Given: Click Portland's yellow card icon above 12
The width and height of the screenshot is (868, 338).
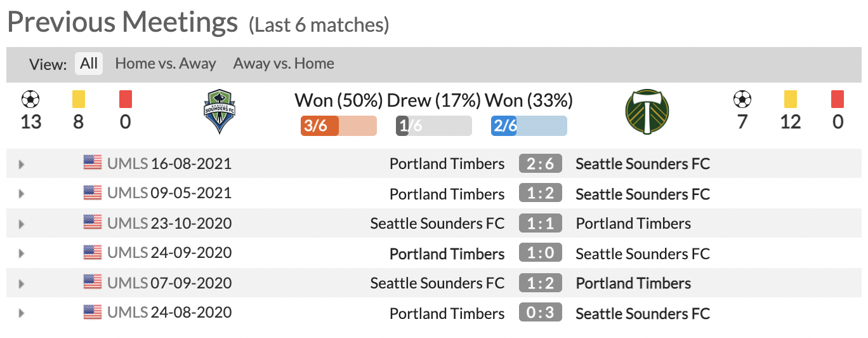Looking at the screenshot, I should [791, 99].
